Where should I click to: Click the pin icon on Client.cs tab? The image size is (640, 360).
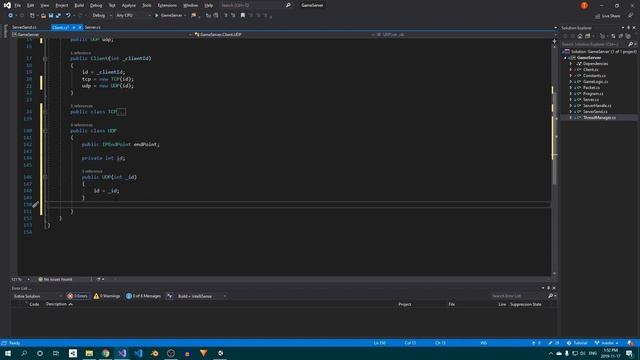(74, 27)
